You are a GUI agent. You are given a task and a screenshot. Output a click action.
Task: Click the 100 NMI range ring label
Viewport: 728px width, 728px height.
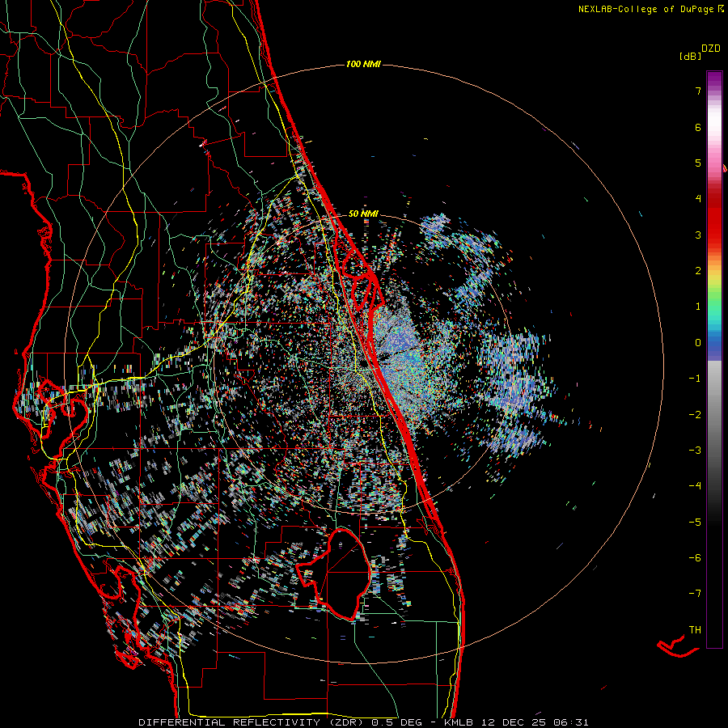point(363,64)
